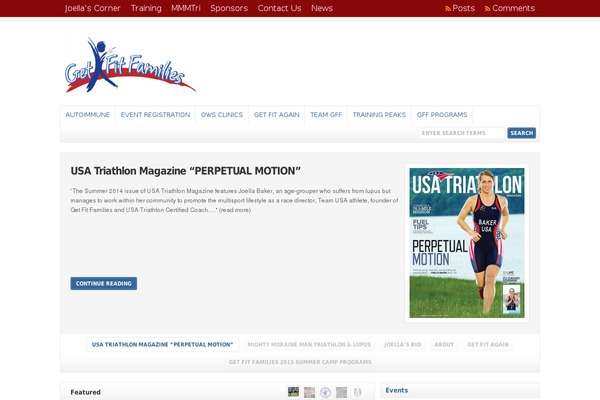Open OWS Clinics tab
This screenshot has height=400, width=600.
[222, 114]
